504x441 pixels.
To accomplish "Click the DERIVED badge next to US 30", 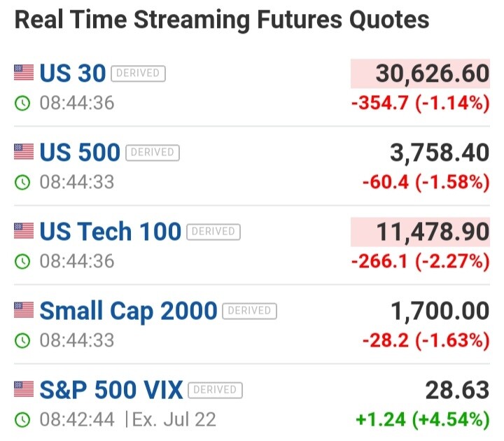I will tap(138, 73).
